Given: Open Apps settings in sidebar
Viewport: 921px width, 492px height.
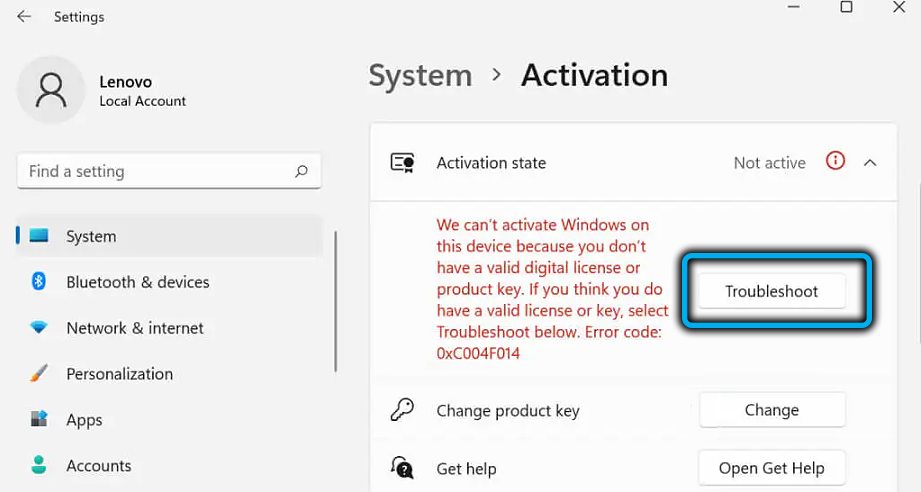Looking at the screenshot, I should [x=84, y=420].
